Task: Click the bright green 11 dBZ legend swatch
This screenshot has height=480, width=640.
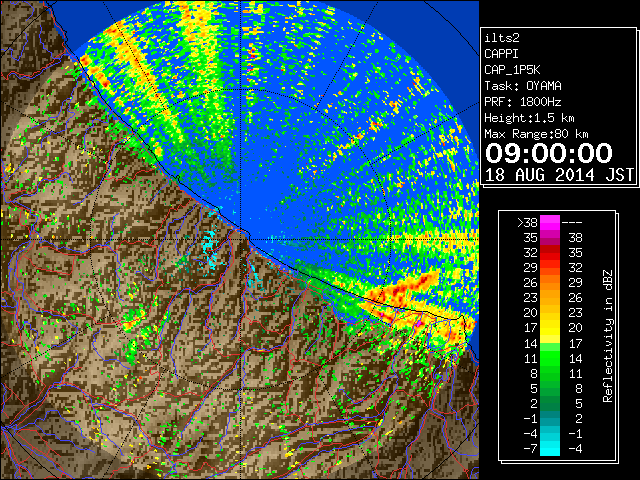Action: [550, 358]
